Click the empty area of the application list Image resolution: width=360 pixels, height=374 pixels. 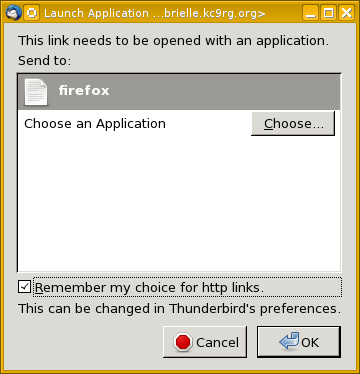coord(179,204)
